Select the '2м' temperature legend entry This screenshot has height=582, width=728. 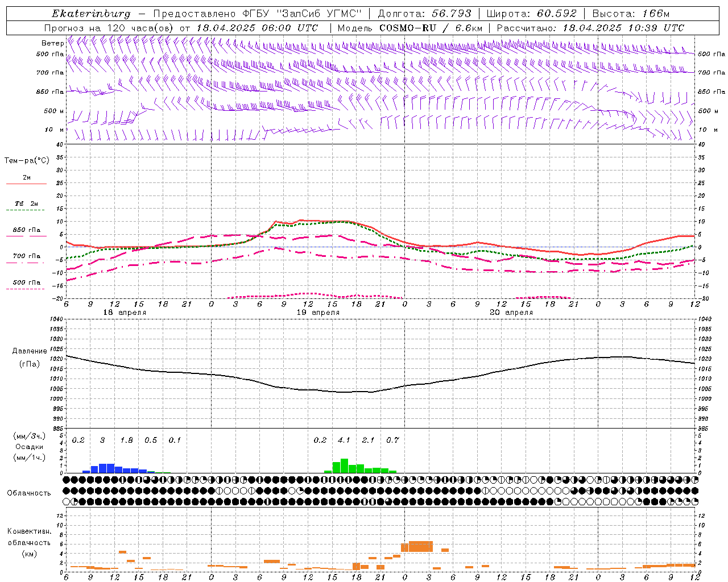(27, 178)
